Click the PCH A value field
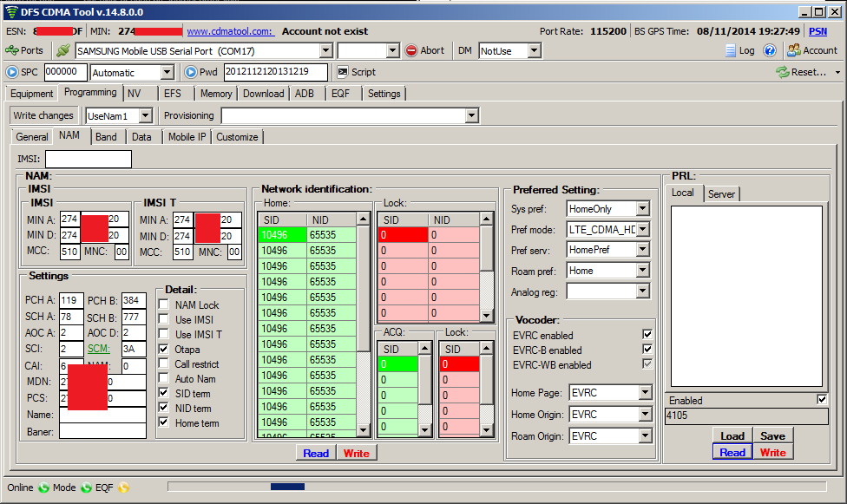This screenshot has width=847, height=504. tap(71, 300)
